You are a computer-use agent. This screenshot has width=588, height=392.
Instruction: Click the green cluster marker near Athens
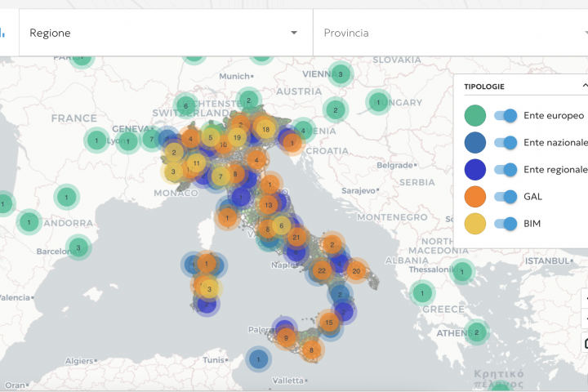[476, 332]
